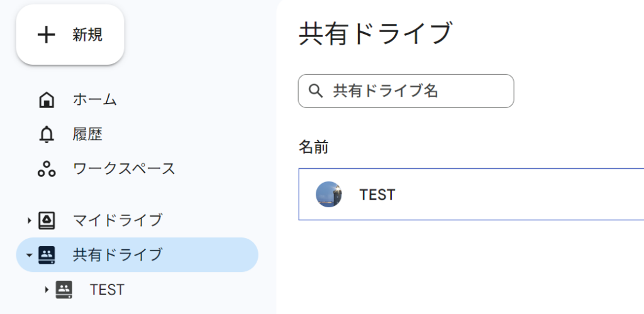Click the 履歴 bell icon
Image resolution: width=644 pixels, height=314 pixels.
point(47,134)
